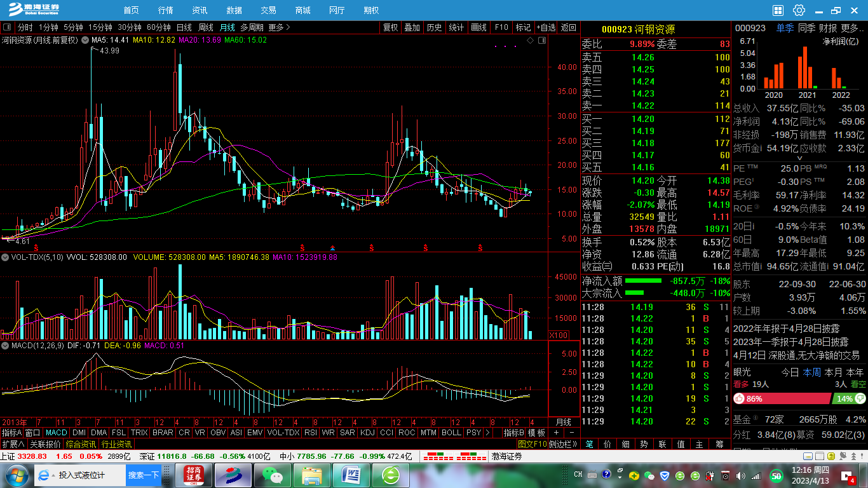Viewport: 868px width, 488px height.
Task: Open the settings gear icon
Action: tap(799, 10)
